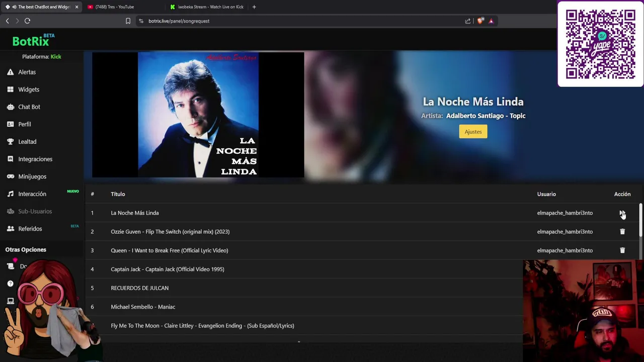Click the Usuario column header
The width and height of the screenshot is (644, 362).
(546, 194)
